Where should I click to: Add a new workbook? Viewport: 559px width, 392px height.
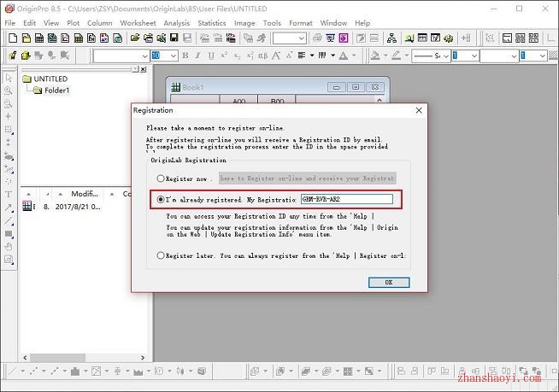click(x=39, y=38)
